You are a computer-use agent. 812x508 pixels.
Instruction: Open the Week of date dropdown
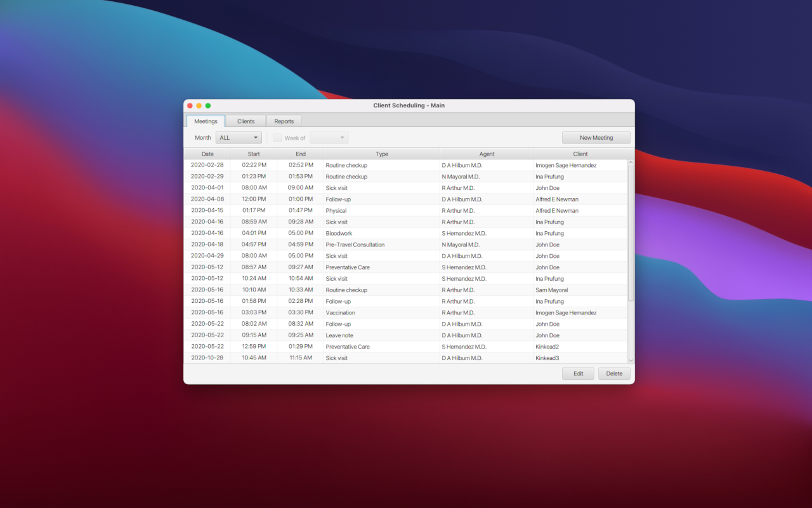point(329,137)
